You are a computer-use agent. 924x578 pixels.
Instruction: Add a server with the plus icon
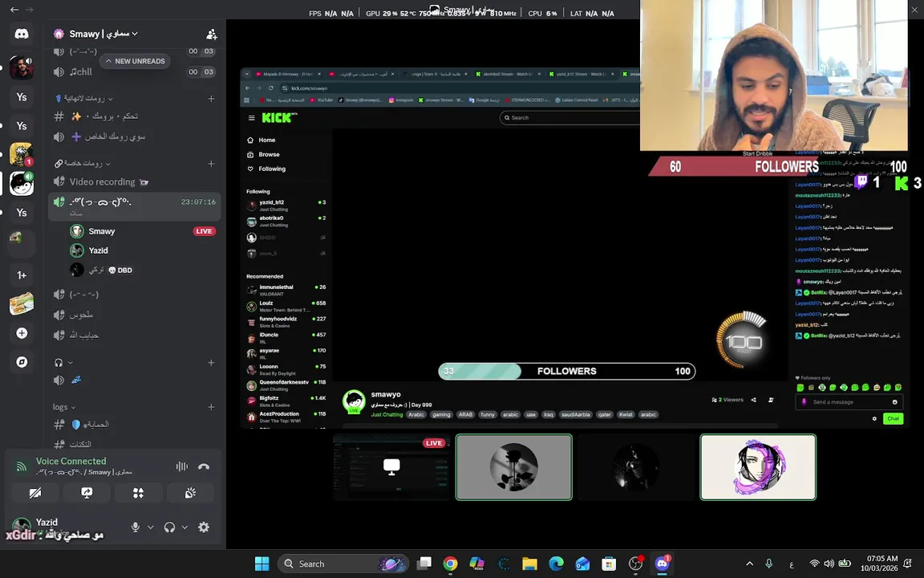pos(22,333)
